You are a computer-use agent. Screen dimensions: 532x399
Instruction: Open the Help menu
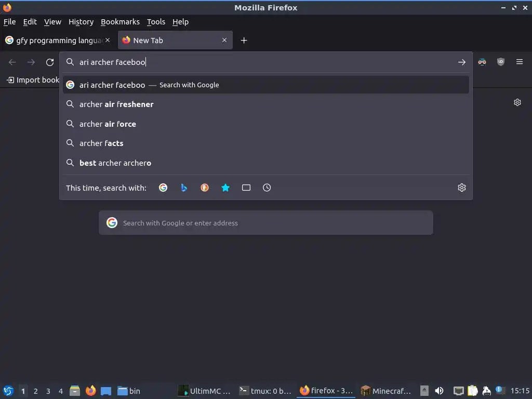[x=180, y=22]
